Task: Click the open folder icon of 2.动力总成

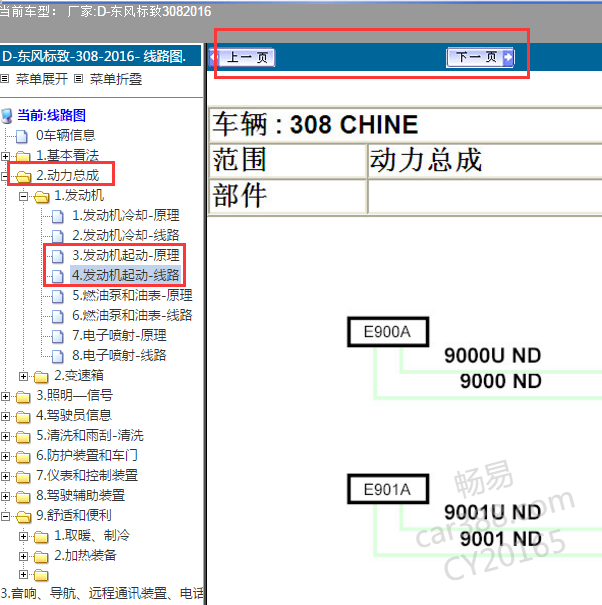Action: (x=23, y=177)
